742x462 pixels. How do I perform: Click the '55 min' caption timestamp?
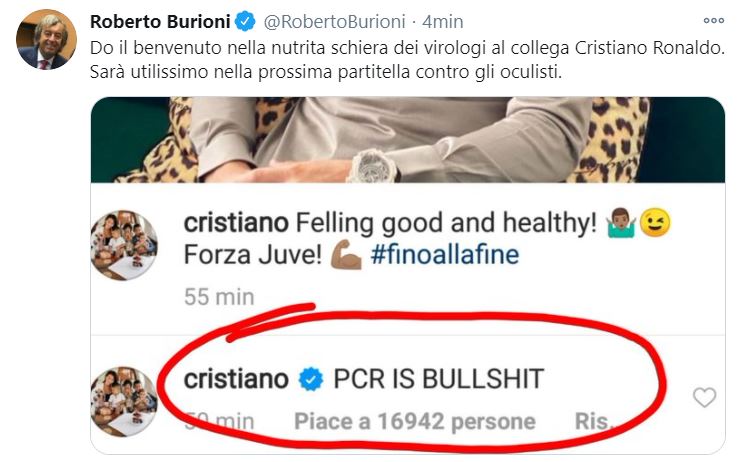[x=218, y=297]
